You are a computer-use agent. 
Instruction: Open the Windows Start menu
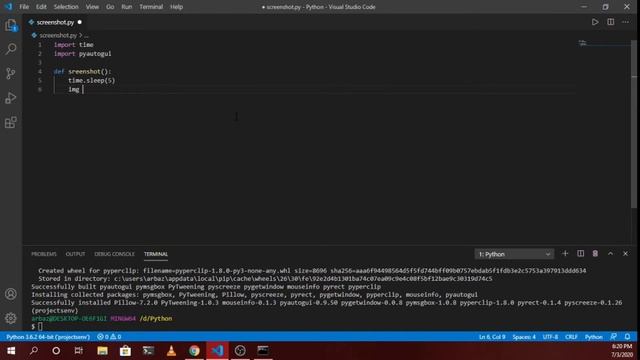(11, 351)
